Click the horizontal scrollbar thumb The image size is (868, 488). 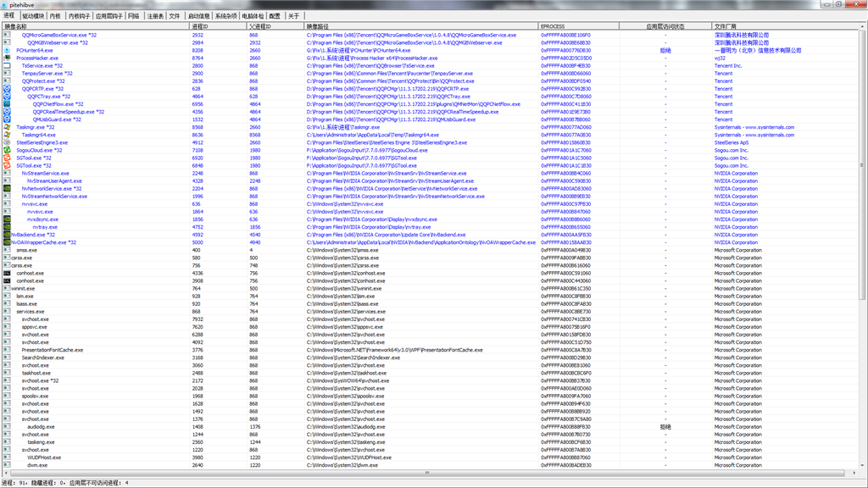pyautogui.click(x=427, y=473)
